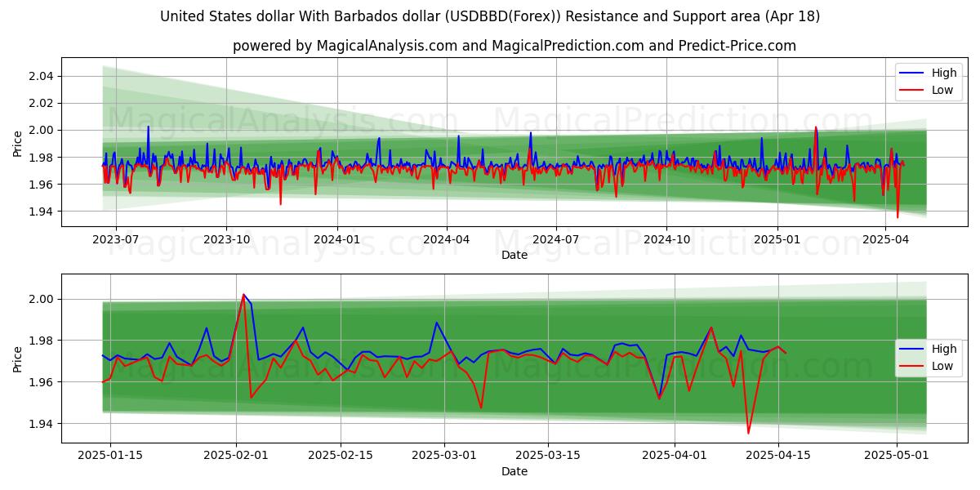Click the 2025-04 date tick label
The height and width of the screenshot is (490, 980).
click(884, 240)
